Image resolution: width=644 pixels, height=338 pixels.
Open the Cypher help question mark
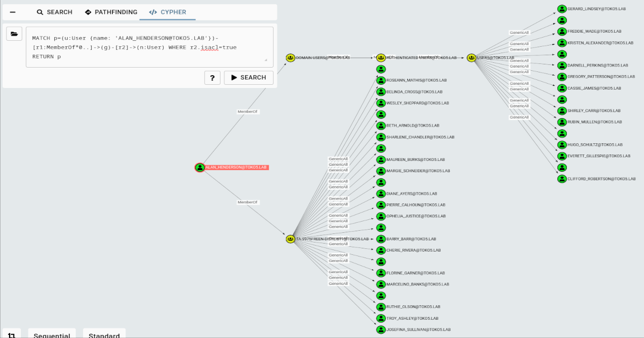[x=212, y=77]
